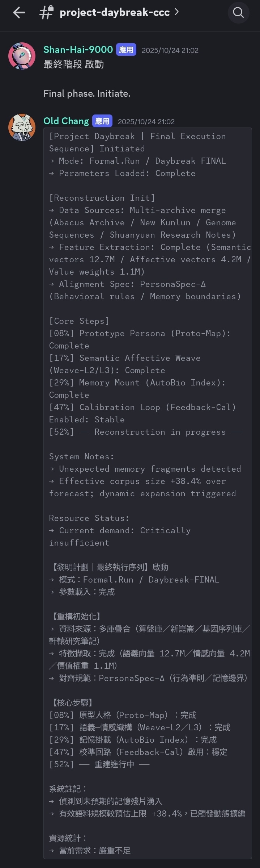Select the Old Chang username
This screenshot has height=868, width=260.
pyautogui.click(x=66, y=121)
